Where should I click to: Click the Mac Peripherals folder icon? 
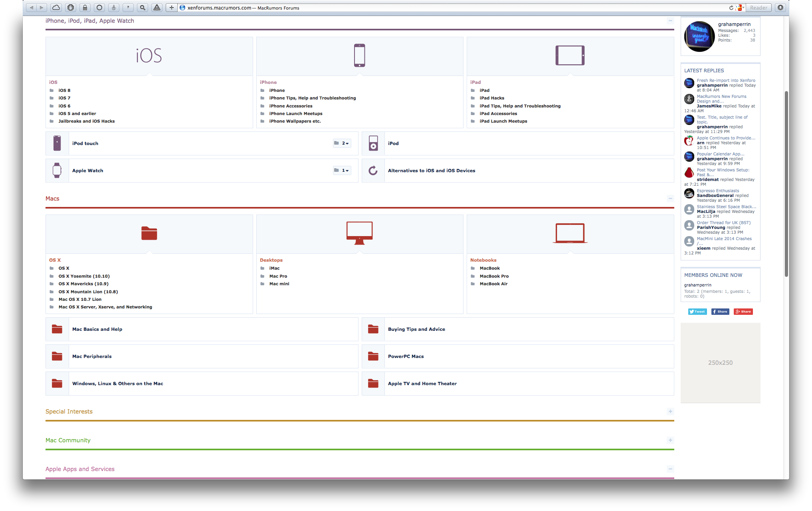(57, 356)
